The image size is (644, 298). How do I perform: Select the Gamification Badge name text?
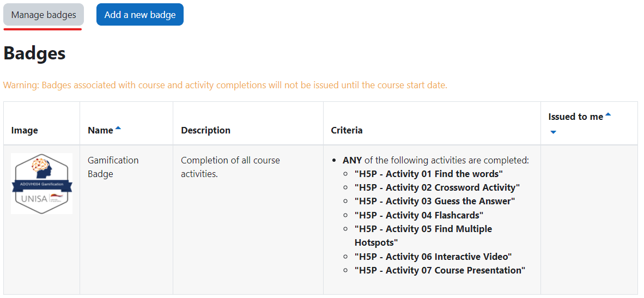point(113,167)
